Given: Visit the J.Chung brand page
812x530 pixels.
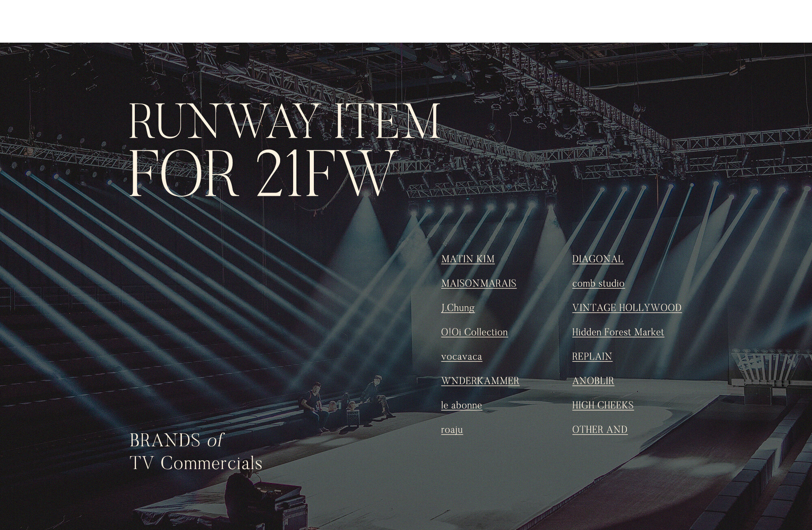Looking at the screenshot, I should click(458, 308).
